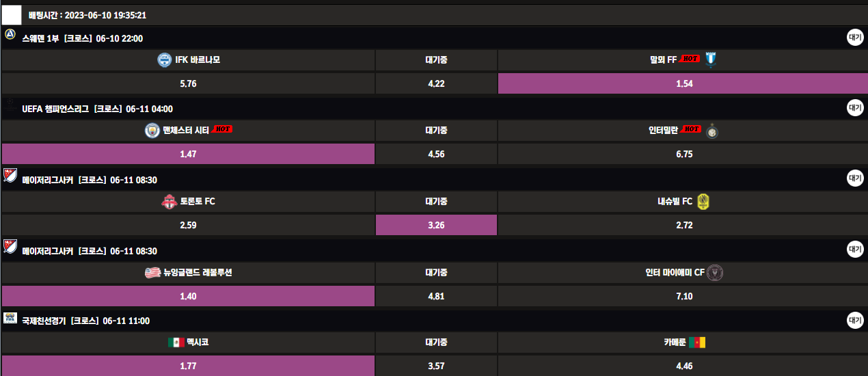Click the 인터 마이애미 CF crest
The image size is (868, 376).
tap(716, 273)
